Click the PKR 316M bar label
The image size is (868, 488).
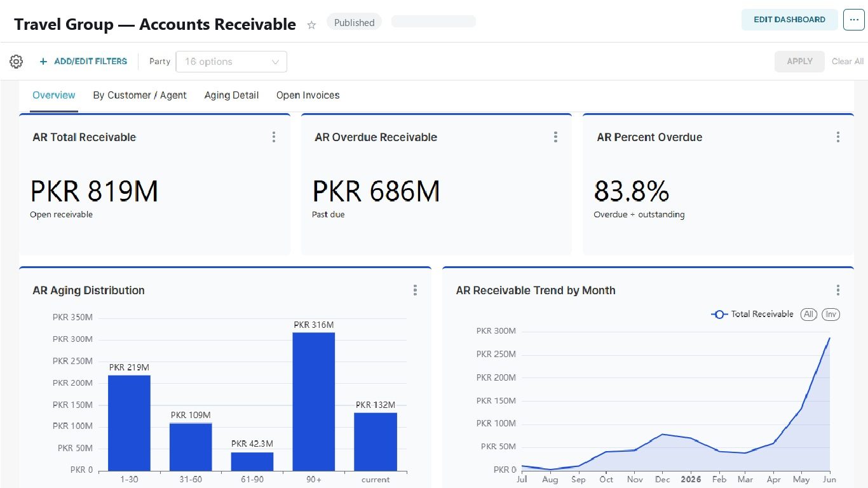pos(314,325)
